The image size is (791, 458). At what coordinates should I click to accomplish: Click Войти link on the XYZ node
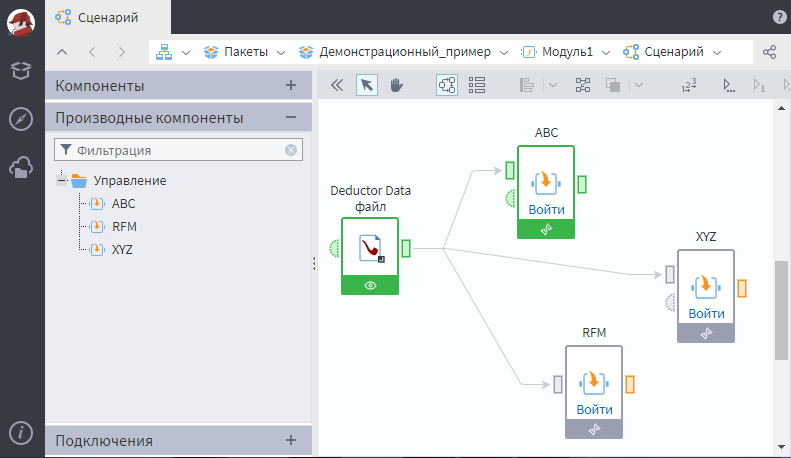[706, 313]
